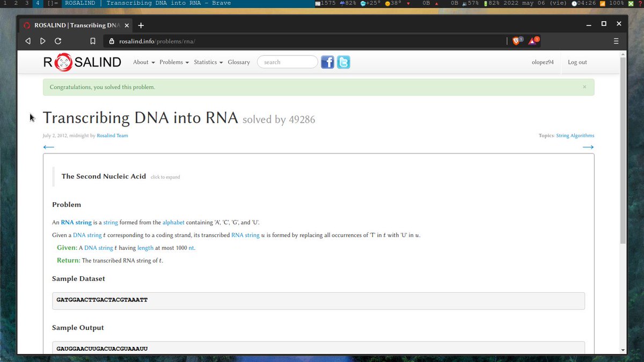Image resolution: width=644 pixels, height=362 pixels.
Task: Open DNA string link in Given line
Action: point(99,248)
